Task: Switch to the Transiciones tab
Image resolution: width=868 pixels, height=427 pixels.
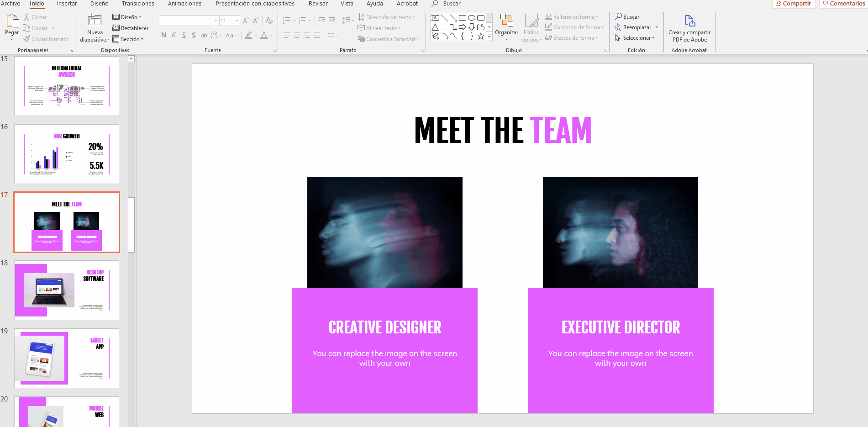Action: tap(138, 4)
